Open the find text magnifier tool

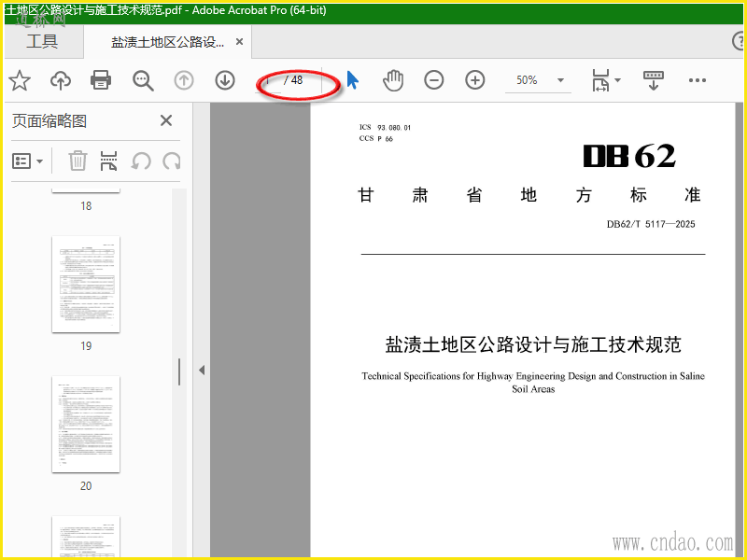coord(143,80)
